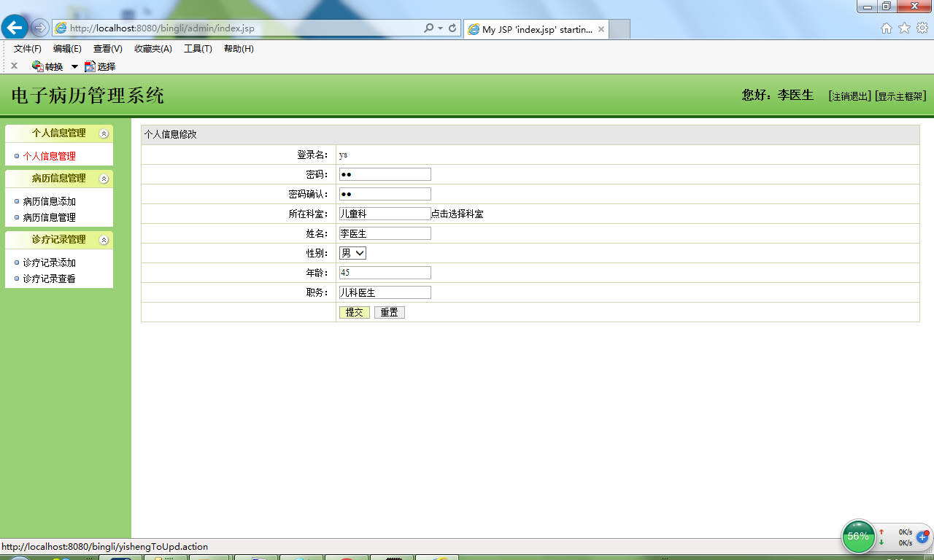The image size is (934, 560).
Task: Click the 所在科室 department field
Action: pyautogui.click(x=385, y=214)
